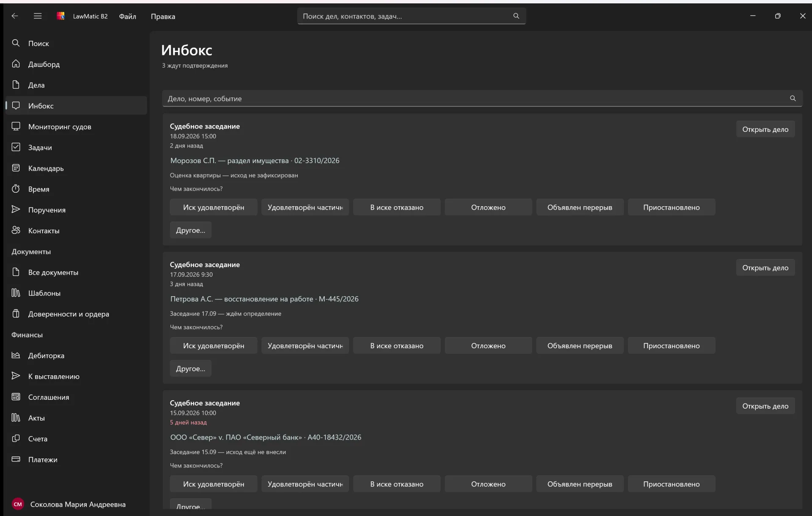Mark Морозов hearing as Объявлен перерыв
812x516 pixels.
coord(580,207)
